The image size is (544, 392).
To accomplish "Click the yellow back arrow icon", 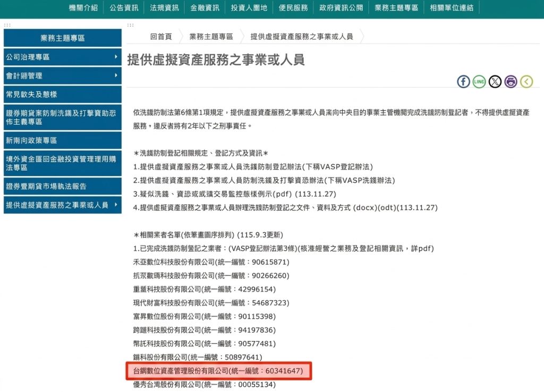I will pyautogui.click(x=526, y=82).
